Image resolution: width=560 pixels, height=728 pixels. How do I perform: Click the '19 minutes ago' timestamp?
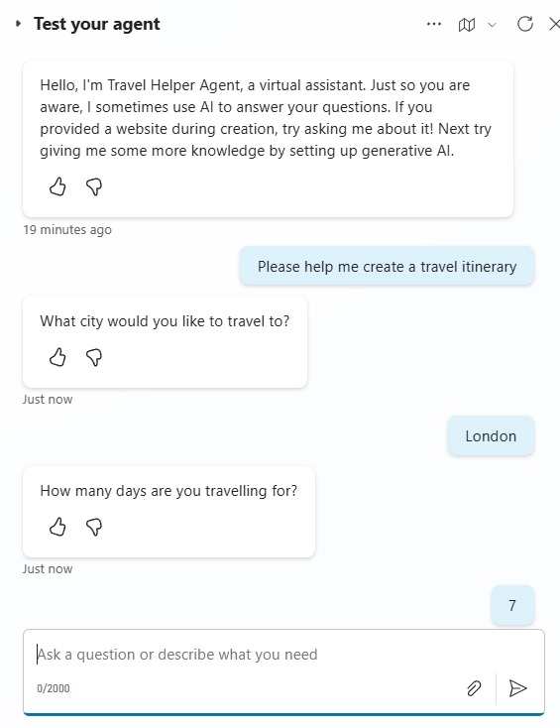(x=67, y=229)
